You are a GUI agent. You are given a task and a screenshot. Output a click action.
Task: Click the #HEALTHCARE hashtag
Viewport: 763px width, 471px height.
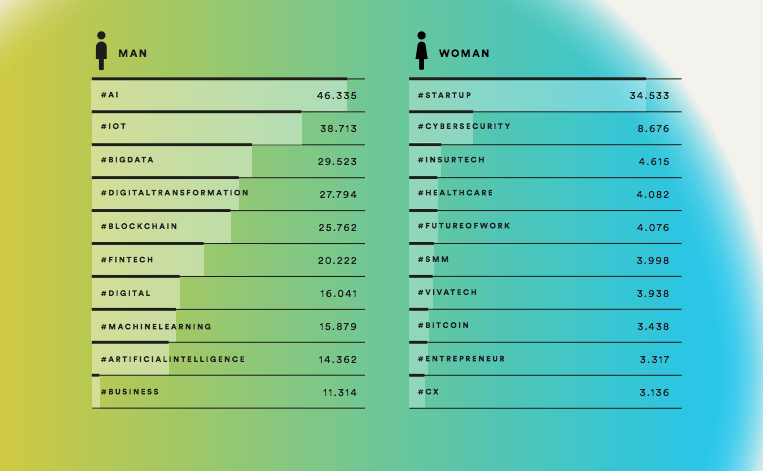point(455,193)
